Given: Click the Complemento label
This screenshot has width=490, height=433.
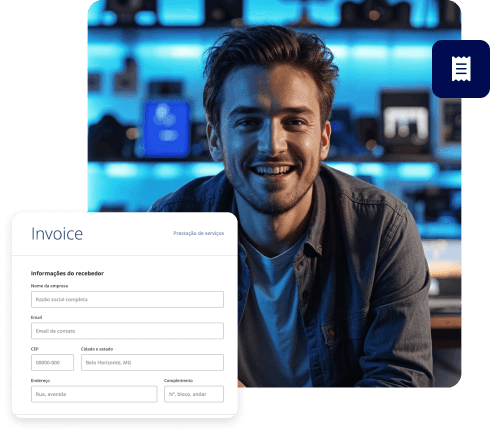Looking at the screenshot, I should 178,380.
